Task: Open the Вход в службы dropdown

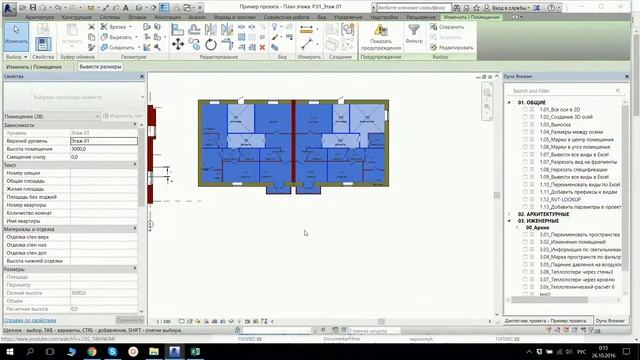Action: (x=511, y=7)
